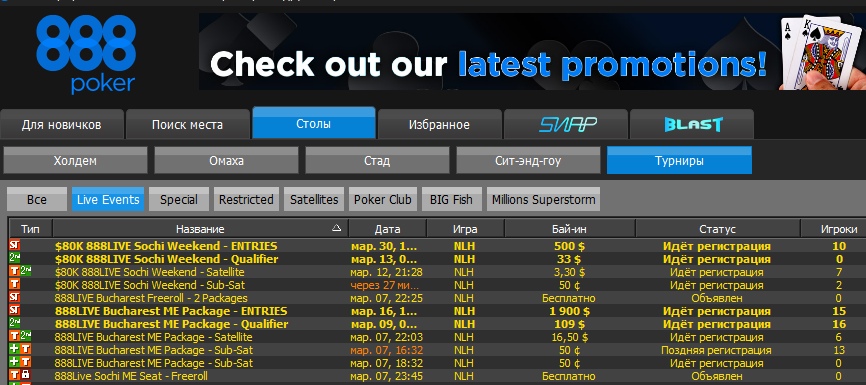The width and height of the screenshot is (866, 385).
Task: Click the 2nd-chance icon on Sochi Weekend Qualifier
Action: click(14, 259)
